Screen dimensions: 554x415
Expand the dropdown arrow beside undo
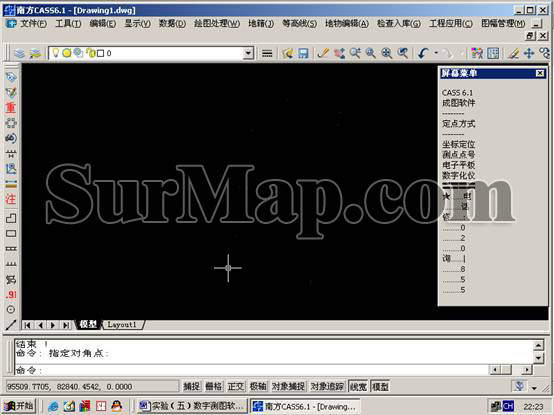(x=436, y=53)
